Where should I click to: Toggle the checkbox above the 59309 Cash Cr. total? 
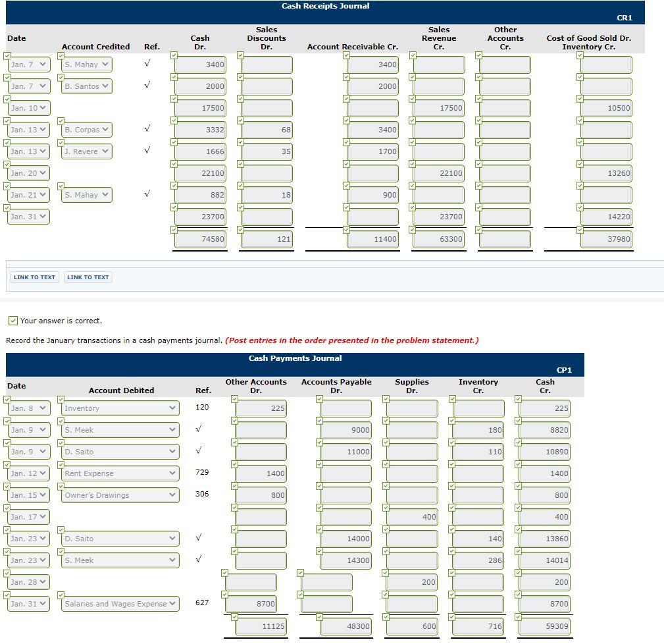[x=519, y=616]
